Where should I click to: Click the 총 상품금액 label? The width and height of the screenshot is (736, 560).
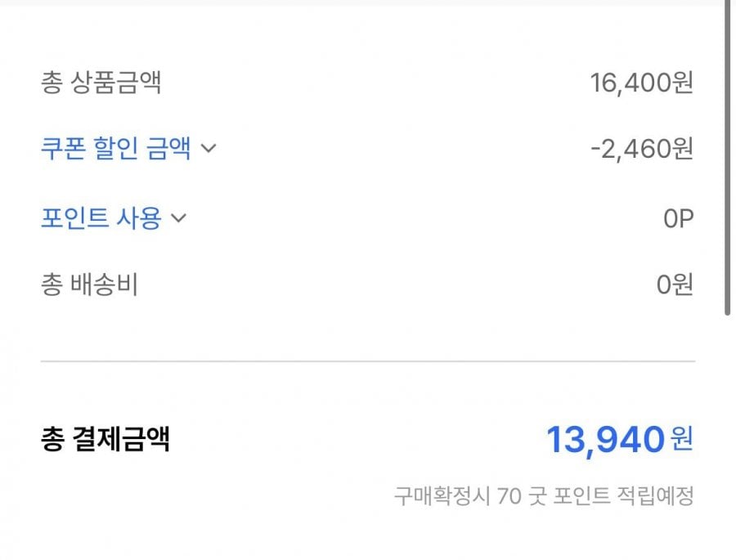click(101, 83)
